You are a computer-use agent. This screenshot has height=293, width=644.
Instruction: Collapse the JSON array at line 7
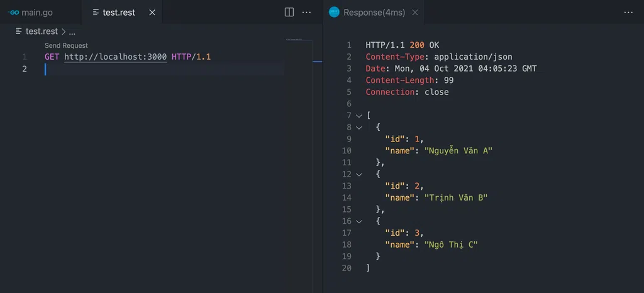tap(359, 116)
